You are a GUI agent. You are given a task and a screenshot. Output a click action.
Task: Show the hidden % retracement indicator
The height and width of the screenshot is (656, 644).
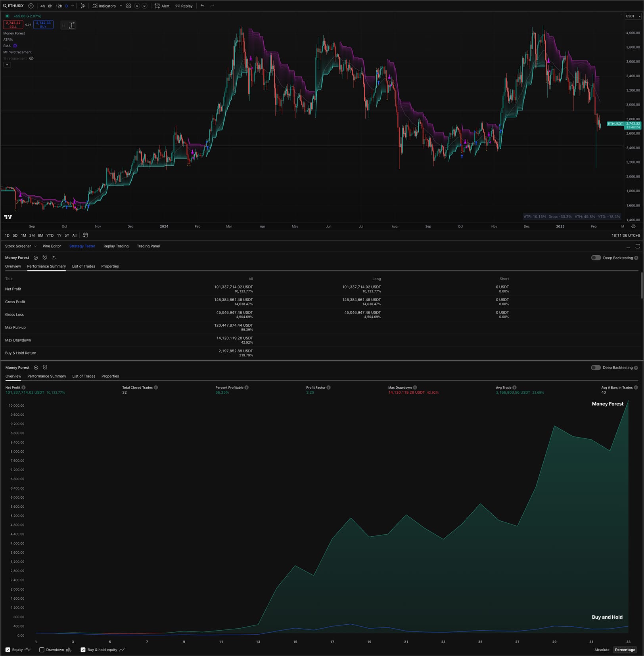31,58
